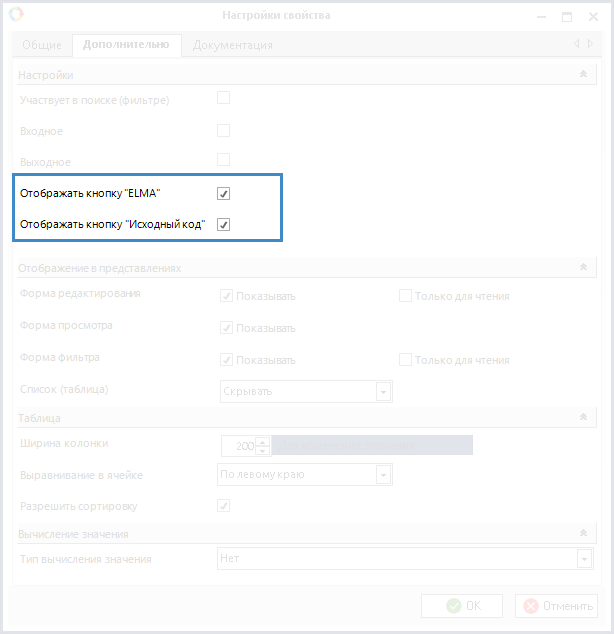Screen dimensions: 614x634
Task: Click the Отменить button
Action: (556, 606)
